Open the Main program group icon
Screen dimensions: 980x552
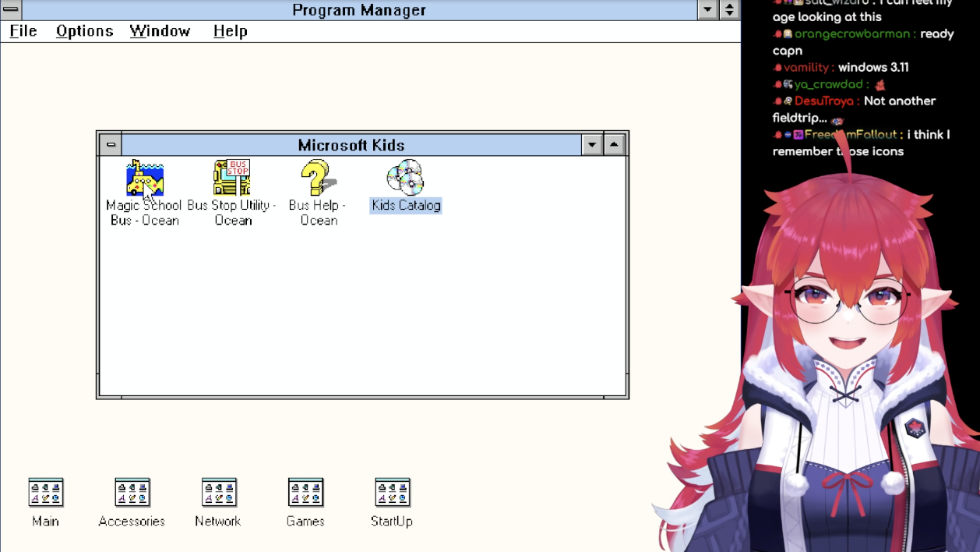pyautogui.click(x=46, y=493)
